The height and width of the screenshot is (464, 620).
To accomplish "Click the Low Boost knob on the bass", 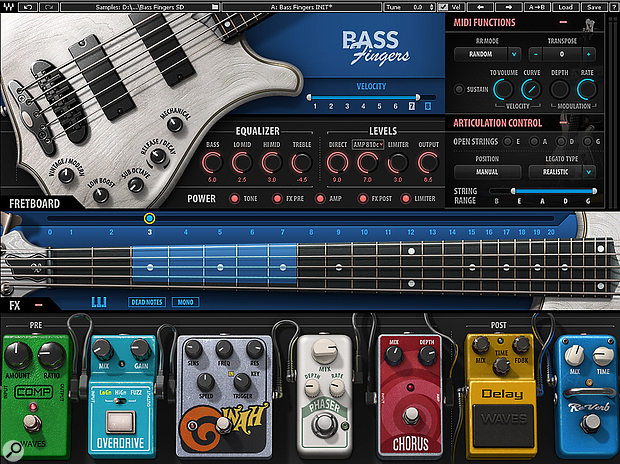I will (101, 194).
